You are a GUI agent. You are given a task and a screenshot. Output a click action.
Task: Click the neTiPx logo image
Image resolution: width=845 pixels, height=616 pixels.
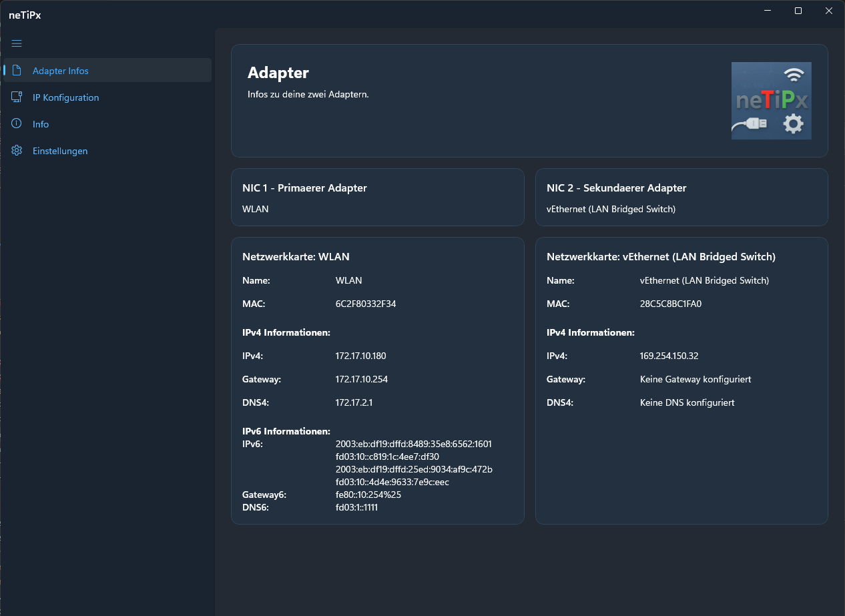771,101
